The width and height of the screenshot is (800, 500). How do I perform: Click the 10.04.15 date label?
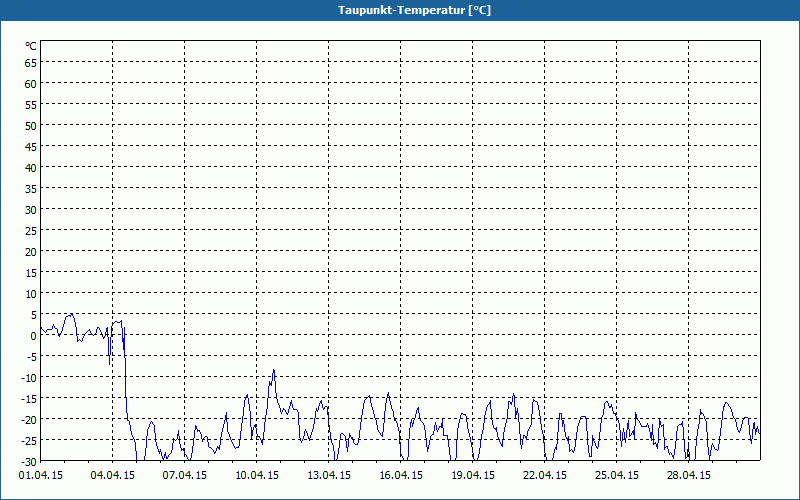(257, 476)
